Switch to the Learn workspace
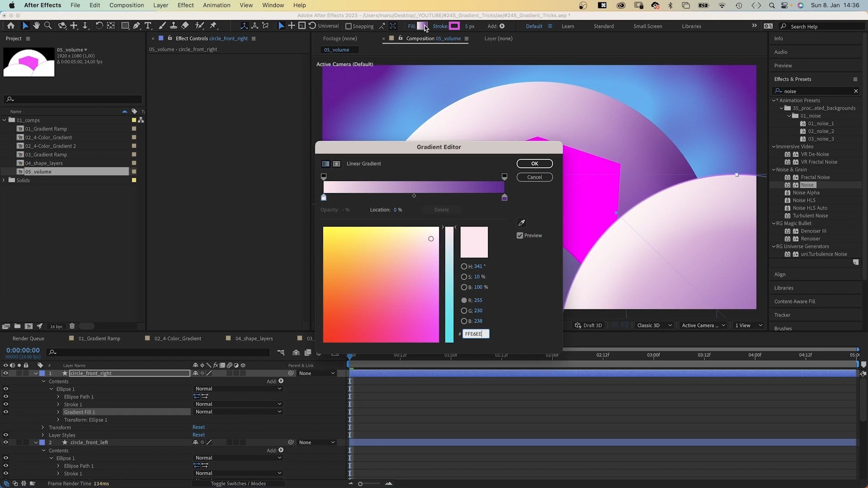Image resolution: width=868 pixels, height=488 pixels. tap(568, 26)
